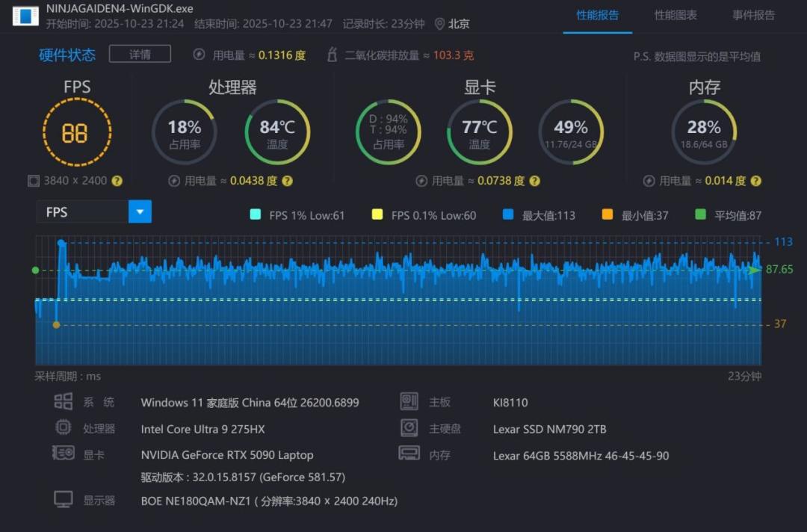Switch to the 事件报告 tab
Image resolution: width=807 pixels, height=532 pixels.
pos(753,16)
